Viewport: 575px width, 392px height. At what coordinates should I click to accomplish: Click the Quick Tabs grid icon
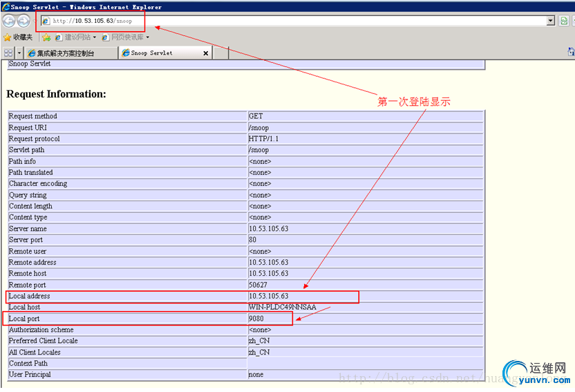[8, 53]
